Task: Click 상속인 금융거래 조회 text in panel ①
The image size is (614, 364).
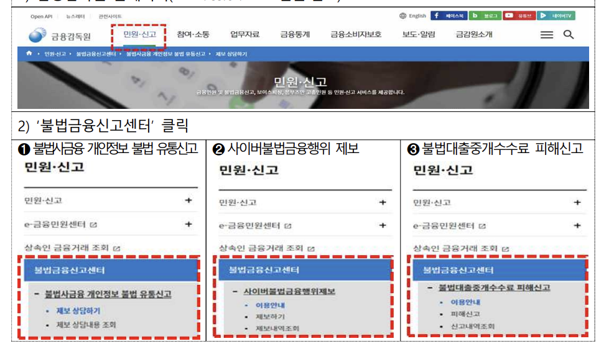Action: point(67,248)
